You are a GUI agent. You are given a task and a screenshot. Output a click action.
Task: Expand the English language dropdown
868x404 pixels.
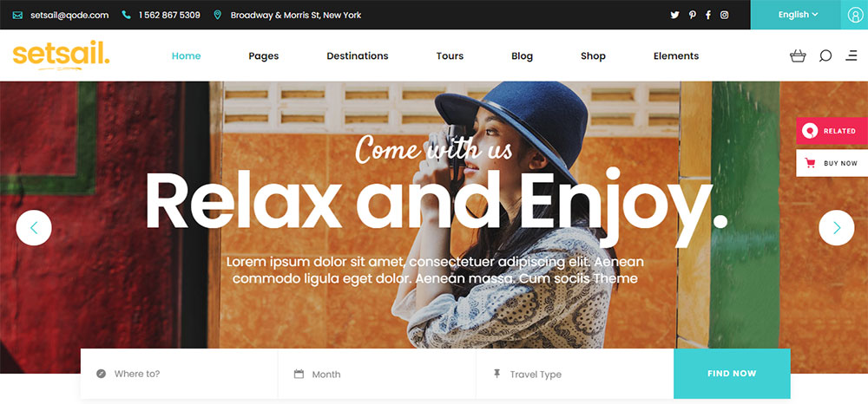[796, 15]
